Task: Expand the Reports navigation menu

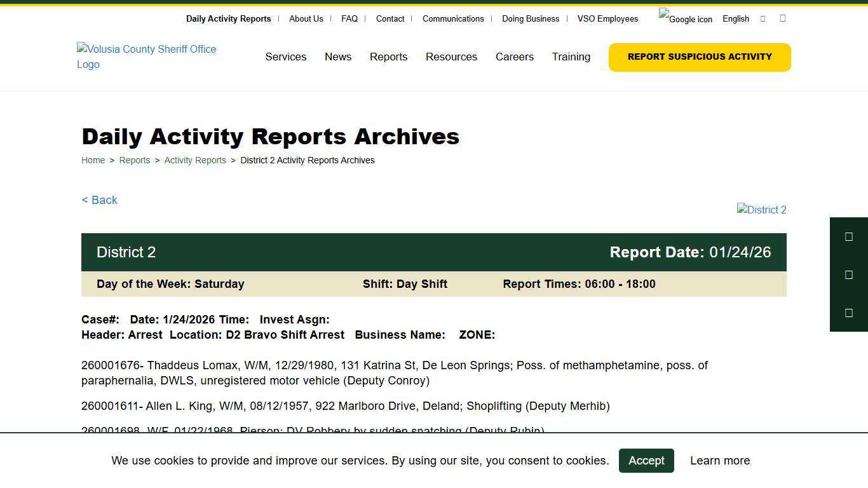Action: (388, 57)
